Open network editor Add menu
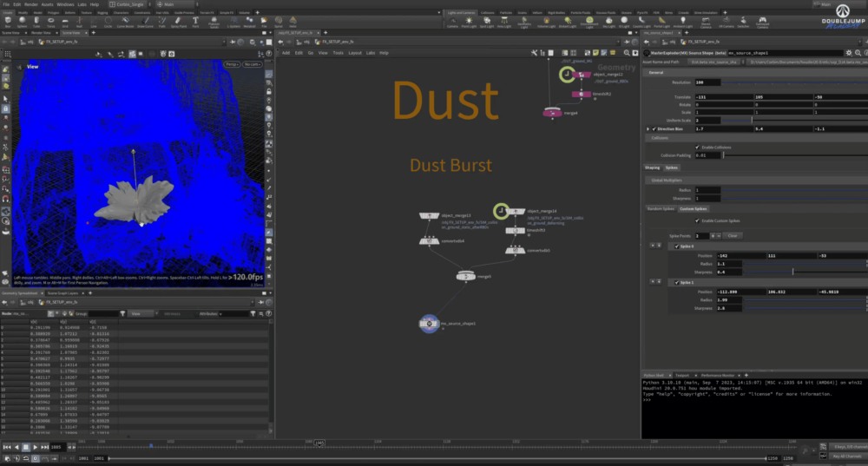Image resolution: width=868 pixels, height=466 pixels. click(286, 53)
